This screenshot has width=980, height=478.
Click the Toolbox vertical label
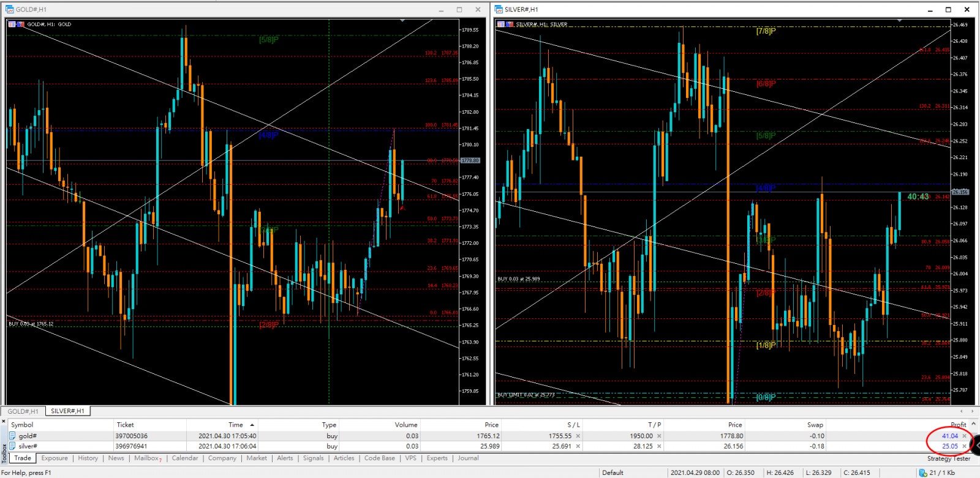(x=4, y=453)
